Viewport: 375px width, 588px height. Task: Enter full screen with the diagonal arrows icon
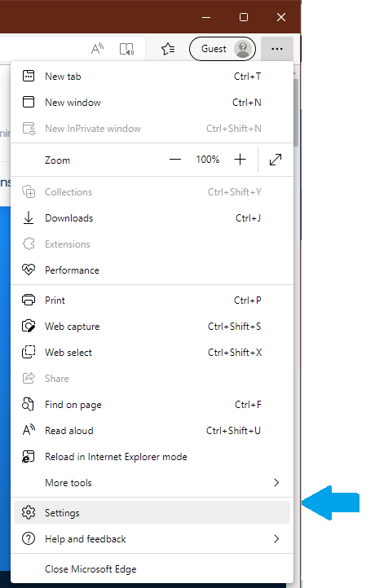click(x=276, y=160)
